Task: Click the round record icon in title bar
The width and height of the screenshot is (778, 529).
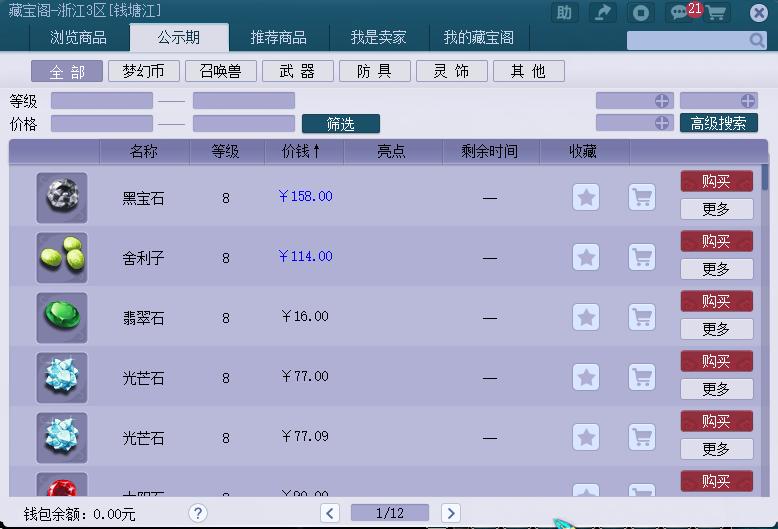Action: (x=641, y=12)
